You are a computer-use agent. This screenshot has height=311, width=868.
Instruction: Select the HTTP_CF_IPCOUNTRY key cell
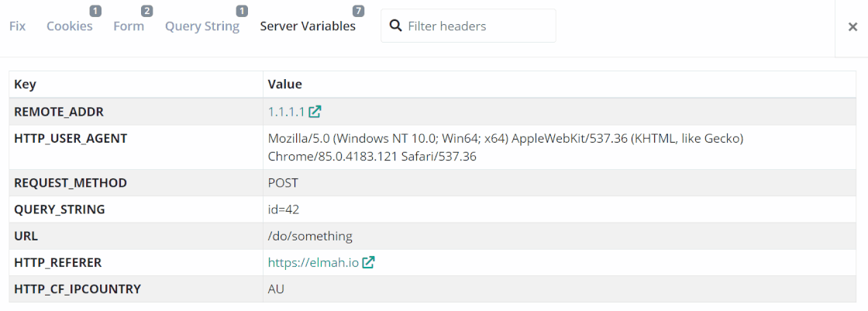tap(136, 289)
